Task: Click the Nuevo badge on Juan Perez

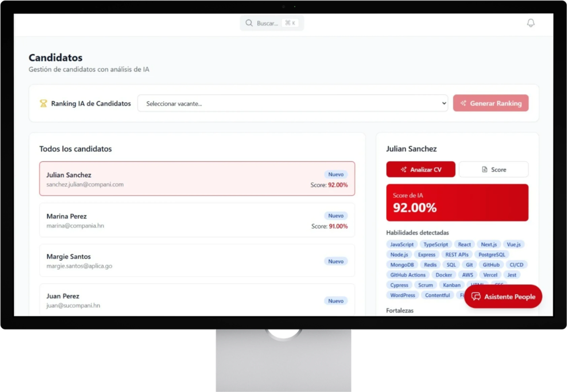Action: [336, 301]
